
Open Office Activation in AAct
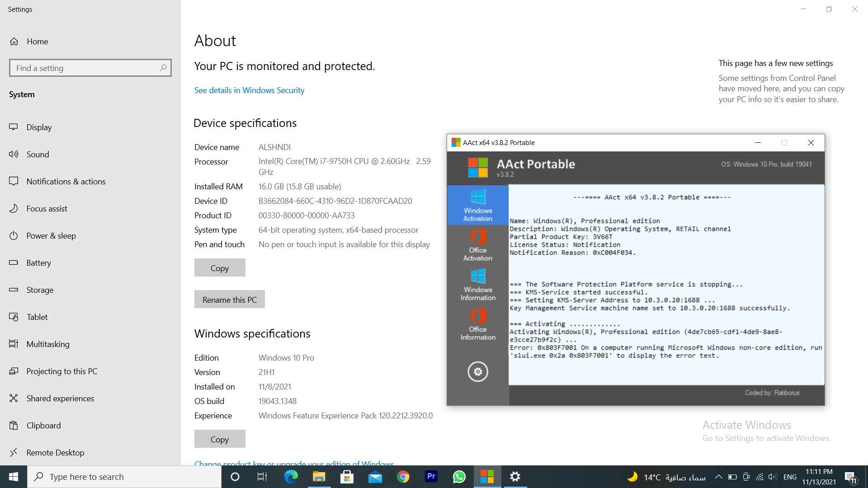click(478, 245)
